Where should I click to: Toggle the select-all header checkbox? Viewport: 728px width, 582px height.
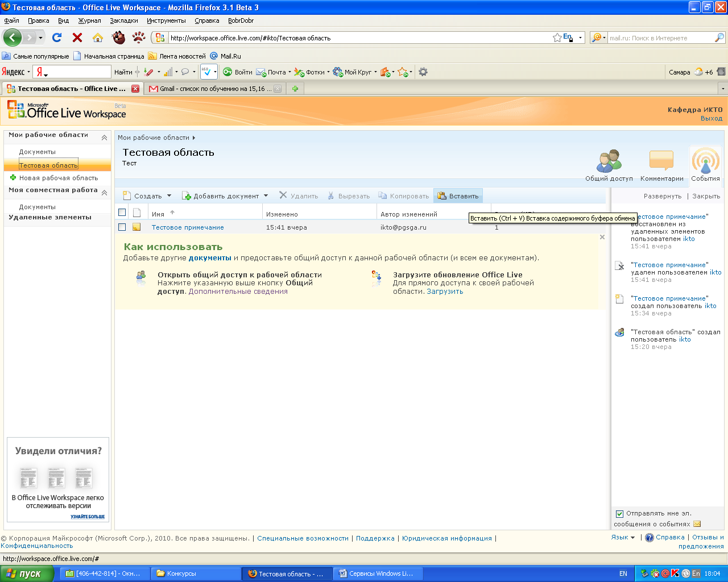coord(122,213)
